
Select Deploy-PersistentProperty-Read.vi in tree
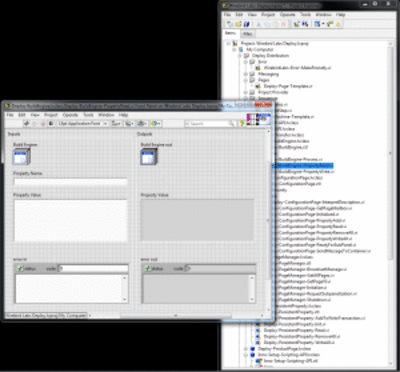(x=296, y=330)
